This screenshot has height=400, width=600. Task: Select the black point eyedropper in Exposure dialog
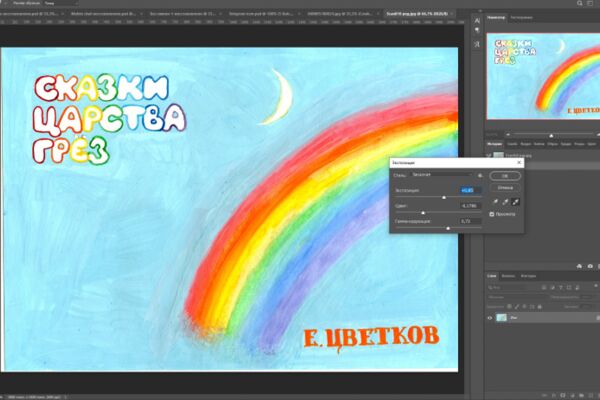coord(495,202)
